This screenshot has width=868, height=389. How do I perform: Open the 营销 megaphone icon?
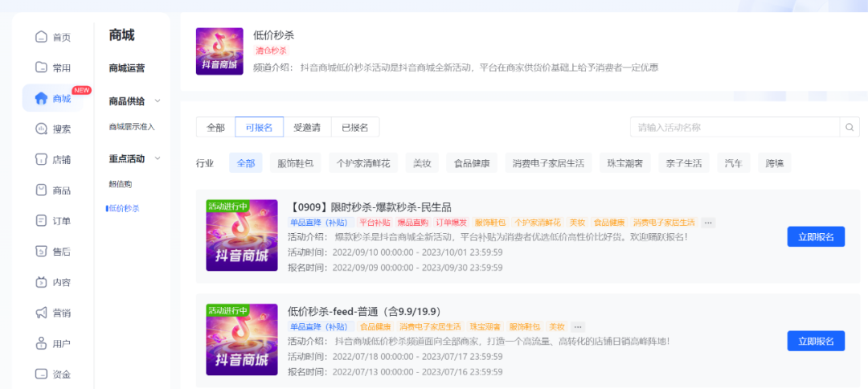pos(41,313)
